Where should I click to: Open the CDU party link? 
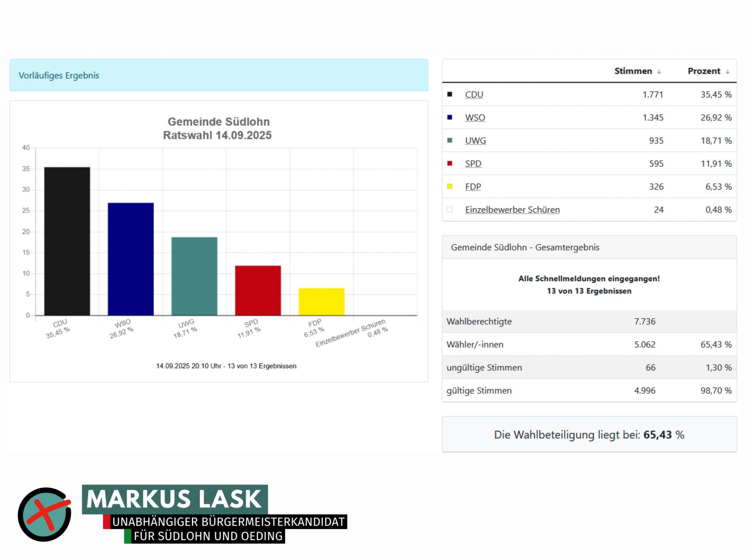pos(474,94)
